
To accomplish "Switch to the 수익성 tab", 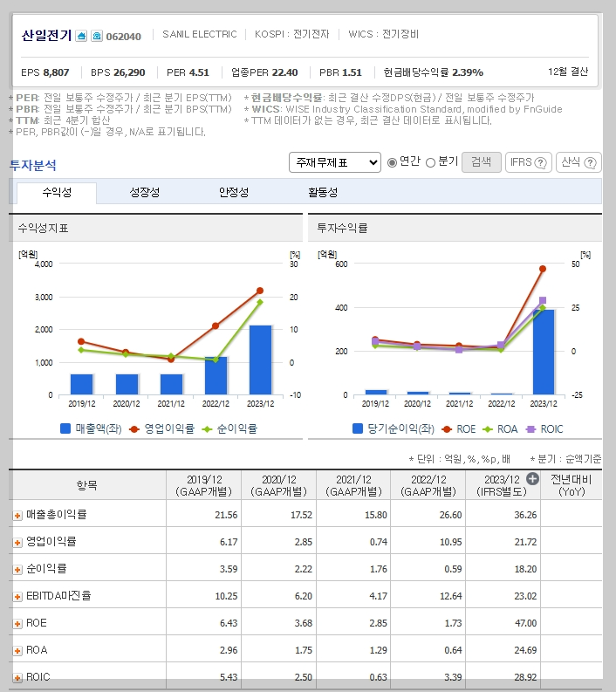I will pyautogui.click(x=57, y=193).
